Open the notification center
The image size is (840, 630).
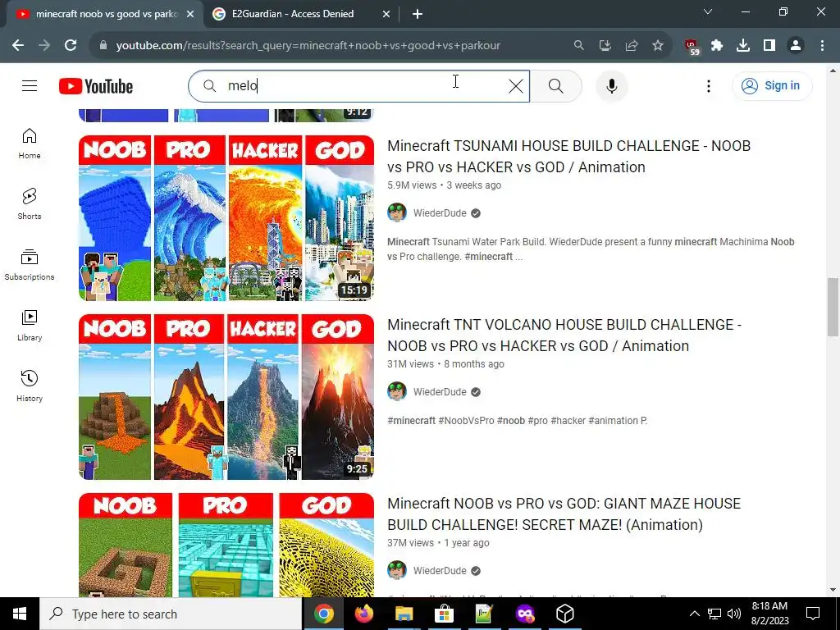click(813, 614)
